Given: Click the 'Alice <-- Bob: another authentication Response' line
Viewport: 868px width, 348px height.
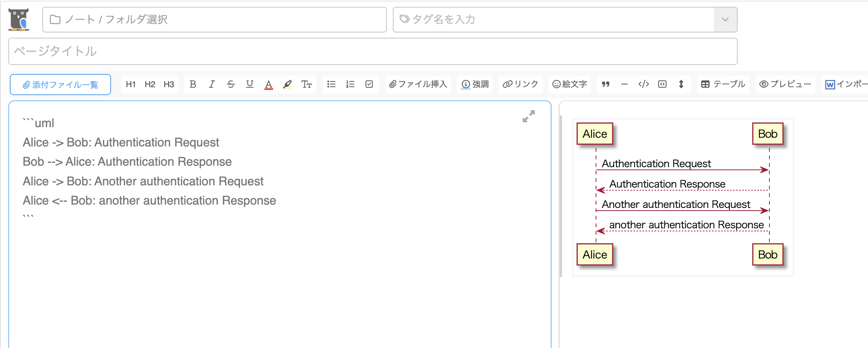Looking at the screenshot, I should [x=150, y=200].
